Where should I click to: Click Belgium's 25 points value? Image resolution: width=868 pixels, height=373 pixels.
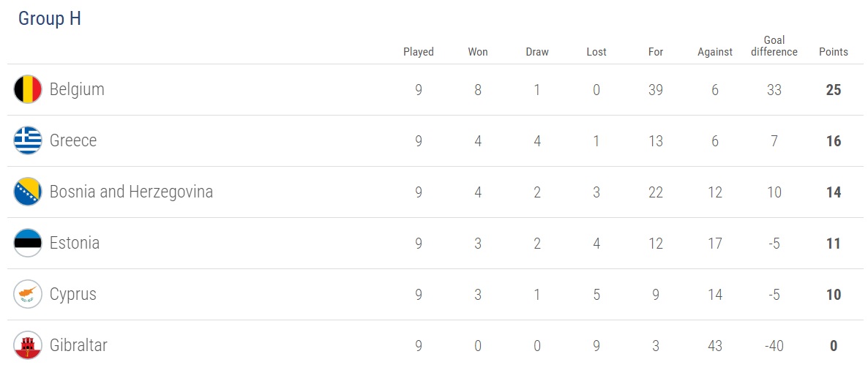tap(833, 90)
